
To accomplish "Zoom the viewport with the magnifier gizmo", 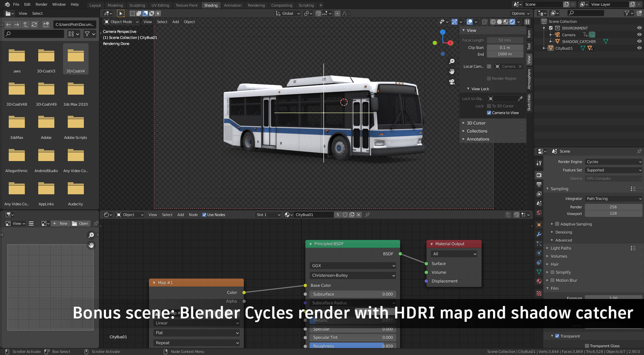I will [x=452, y=61].
